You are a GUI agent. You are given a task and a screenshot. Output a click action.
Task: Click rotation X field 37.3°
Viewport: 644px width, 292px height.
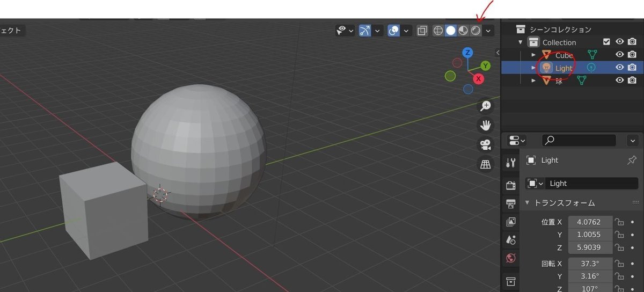pos(591,264)
